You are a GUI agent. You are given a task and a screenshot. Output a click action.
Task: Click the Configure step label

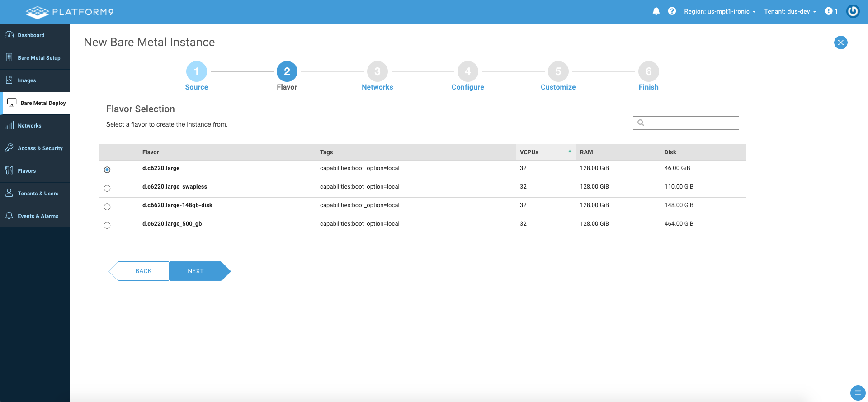(x=468, y=87)
